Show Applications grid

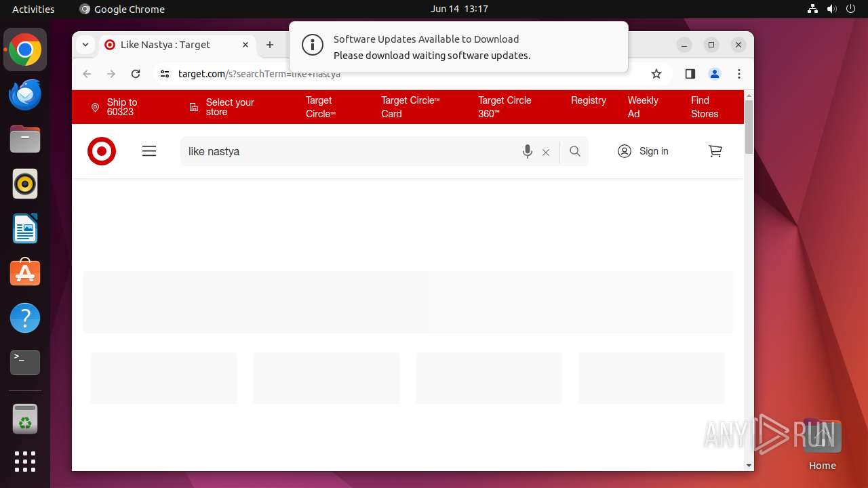click(x=25, y=462)
